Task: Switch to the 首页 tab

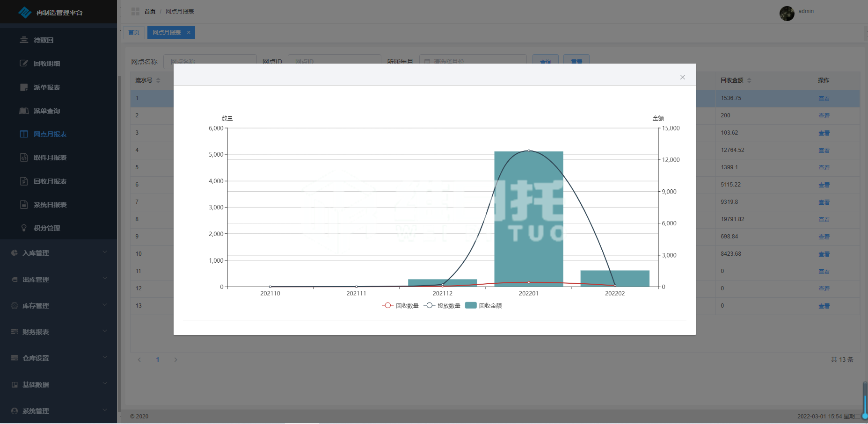Action: 134,33
